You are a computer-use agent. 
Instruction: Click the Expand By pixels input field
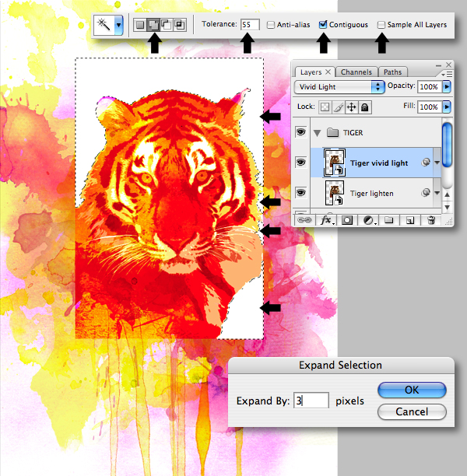click(x=311, y=401)
